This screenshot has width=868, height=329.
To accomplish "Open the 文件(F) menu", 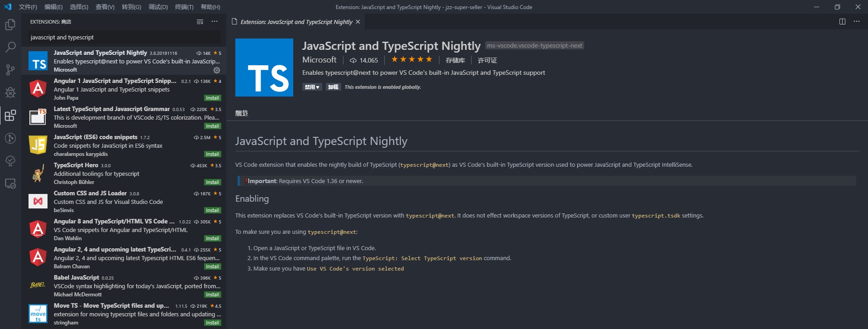I will click(28, 7).
